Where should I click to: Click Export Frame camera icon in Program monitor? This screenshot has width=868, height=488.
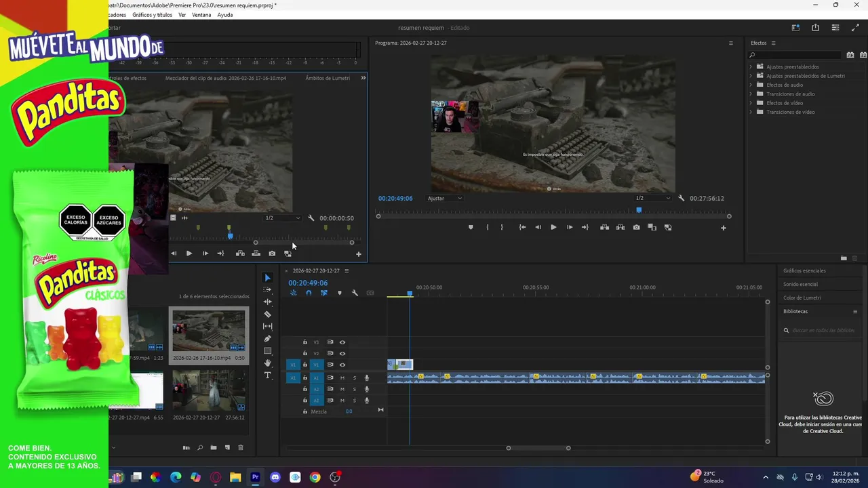tap(636, 228)
